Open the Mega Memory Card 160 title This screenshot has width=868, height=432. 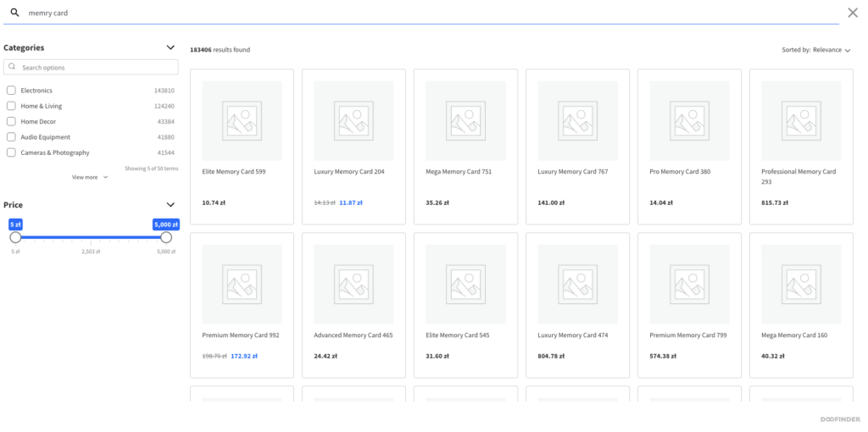coord(794,335)
